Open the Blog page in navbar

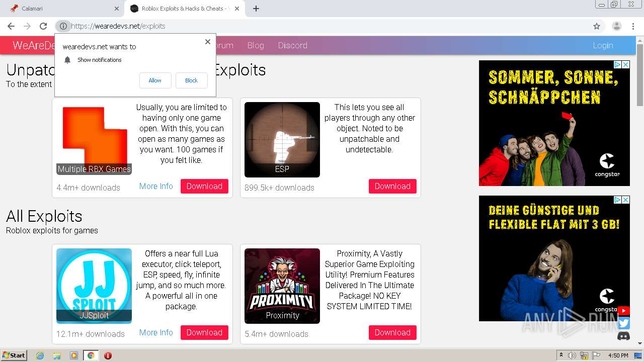(x=256, y=45)
